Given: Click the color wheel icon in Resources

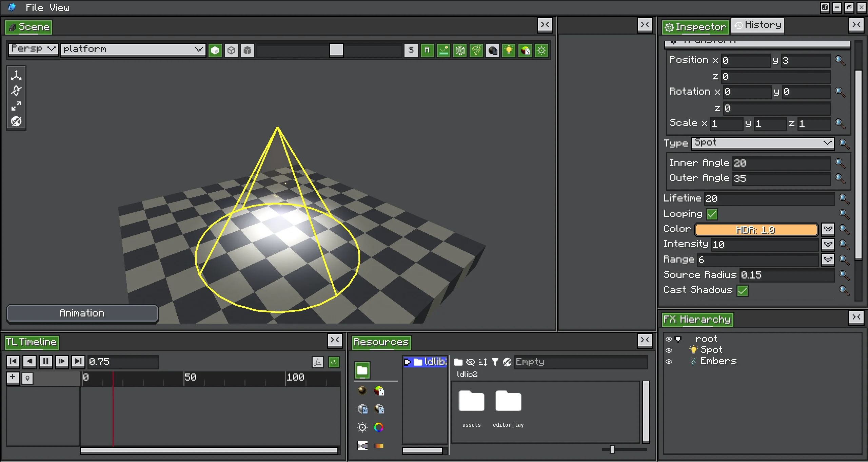Looking at the screenshot, I should [x=379, y=427].
